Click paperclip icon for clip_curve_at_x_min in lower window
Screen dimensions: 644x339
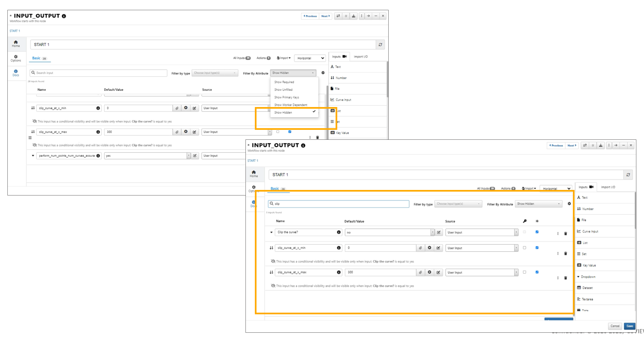point(420,248)
